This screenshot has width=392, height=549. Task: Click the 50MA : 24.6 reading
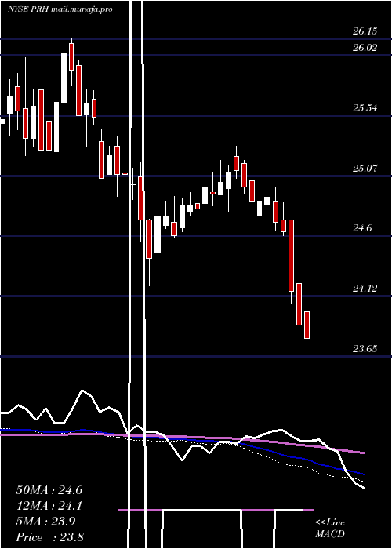point(49,490)
